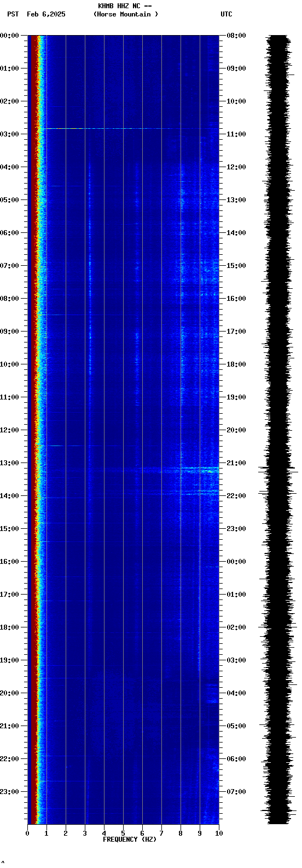Click the PST '12:00' time tick label
Image resolution: width=302 pixels, height=868 pixels.
pos(9,430)
